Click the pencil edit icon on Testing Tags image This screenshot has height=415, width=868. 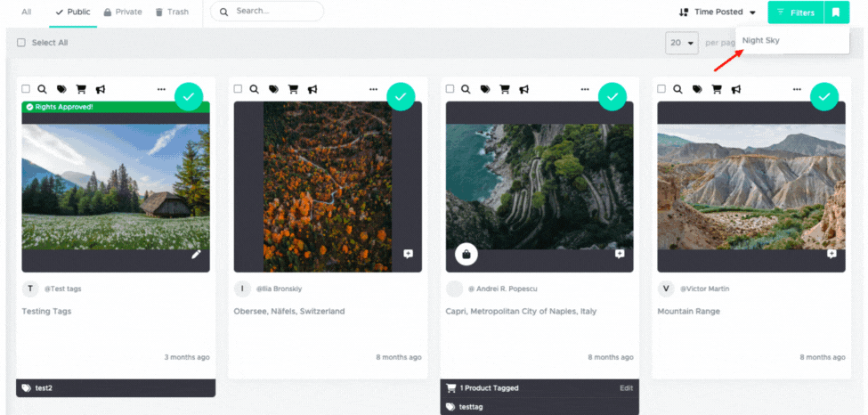click(x=196, y=255)
